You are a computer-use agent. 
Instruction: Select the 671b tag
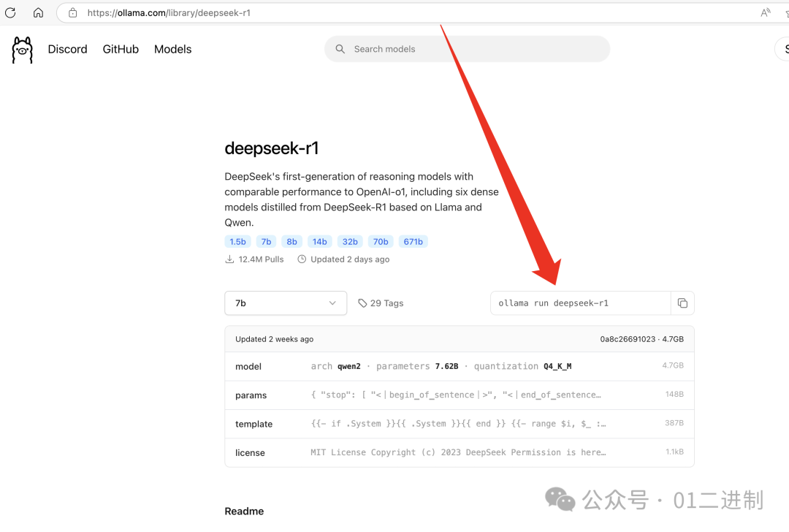[x=413, y=242]
